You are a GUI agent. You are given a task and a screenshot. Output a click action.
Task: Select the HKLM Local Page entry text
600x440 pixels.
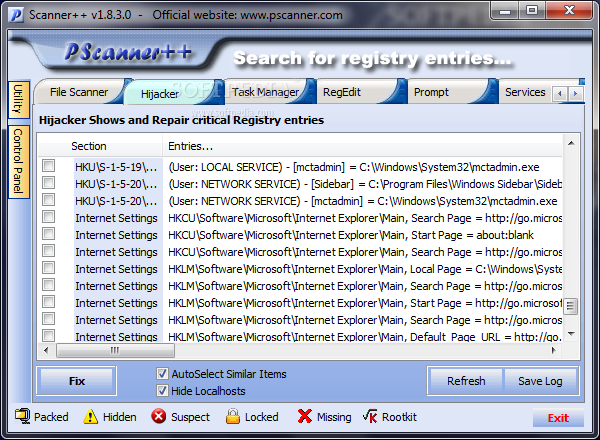point(365,269)
